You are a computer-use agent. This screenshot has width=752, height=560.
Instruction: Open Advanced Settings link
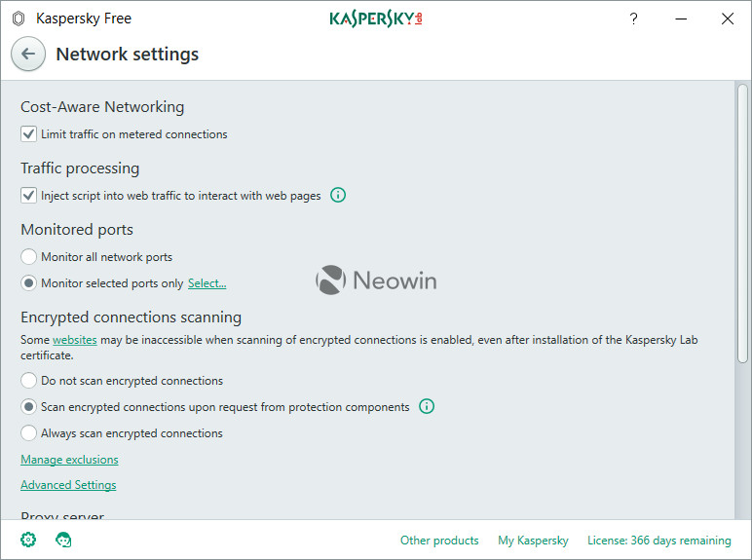pos(68,485)
